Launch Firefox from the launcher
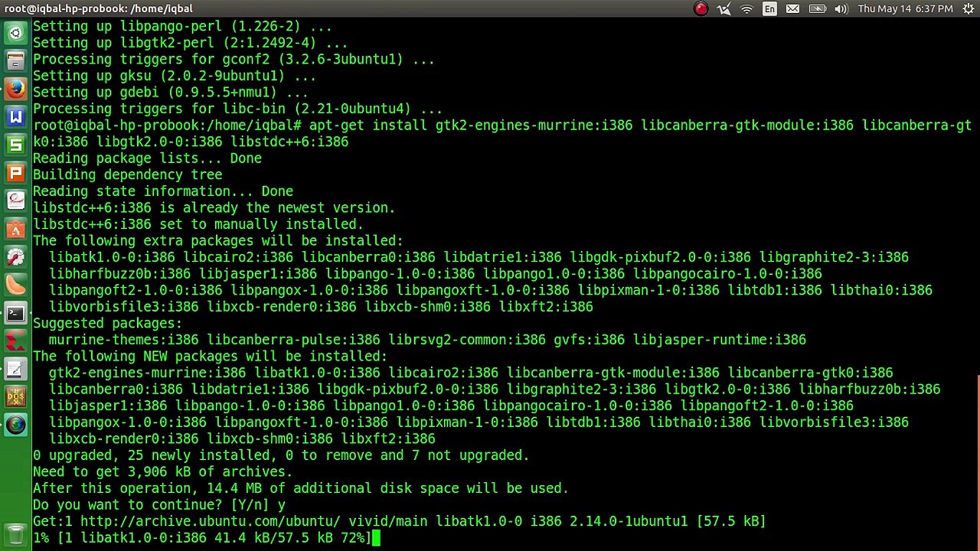Screen dimensions: 980x551 (x=15, y=90)
